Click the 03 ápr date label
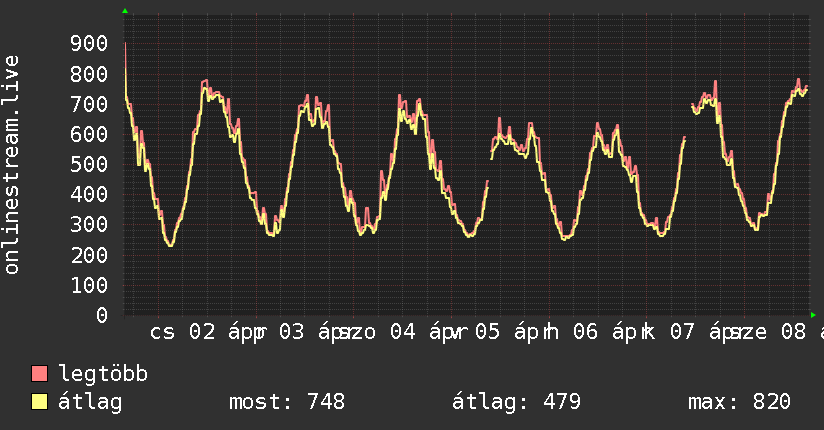The height and width of the screenshot is (430, 824). click(x=305, y=332)
